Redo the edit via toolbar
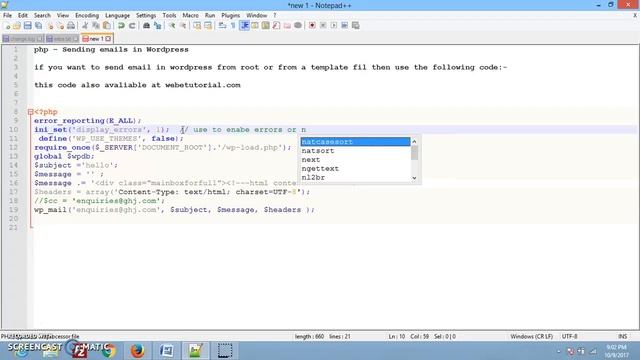 click(x=132, y=26)
